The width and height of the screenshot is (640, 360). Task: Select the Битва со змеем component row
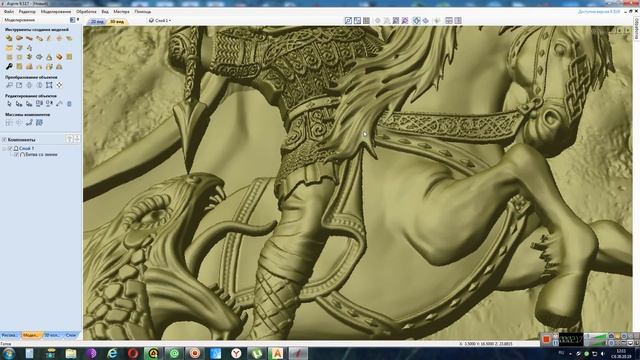[x=42, y=155]
